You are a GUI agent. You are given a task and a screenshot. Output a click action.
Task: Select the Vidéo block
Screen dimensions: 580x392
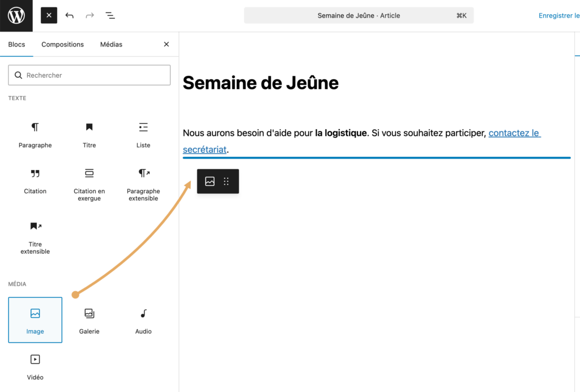(x=35, y=367)
